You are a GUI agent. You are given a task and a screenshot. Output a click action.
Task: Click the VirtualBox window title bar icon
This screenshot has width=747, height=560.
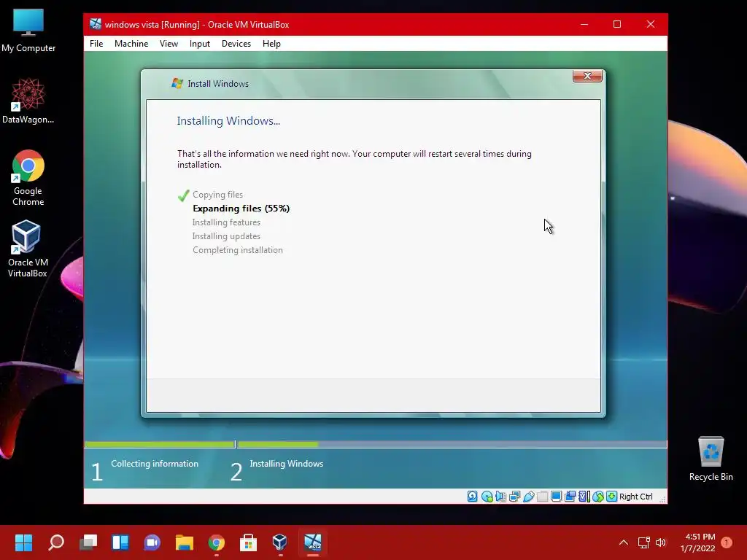point(96,24)
